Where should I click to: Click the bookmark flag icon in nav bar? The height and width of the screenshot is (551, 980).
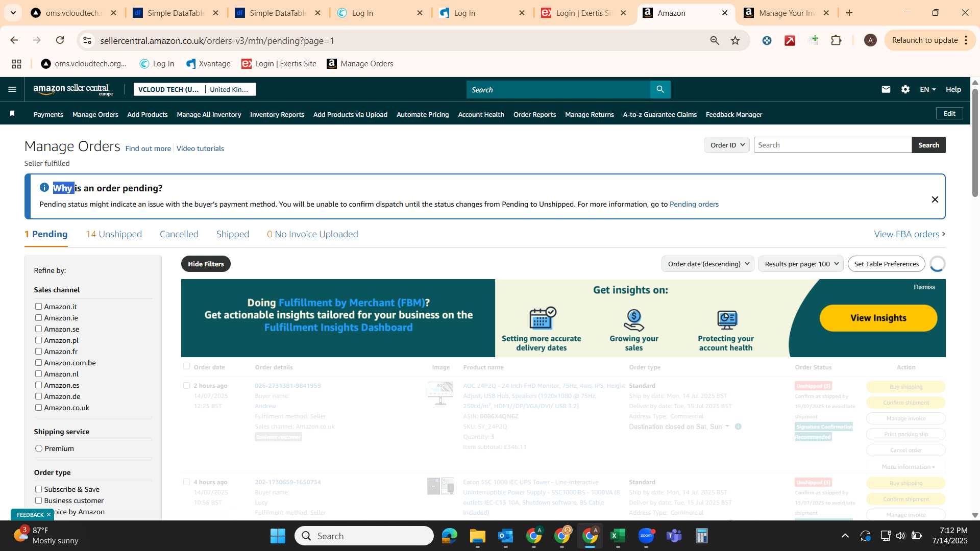click(x=12, y=114)
